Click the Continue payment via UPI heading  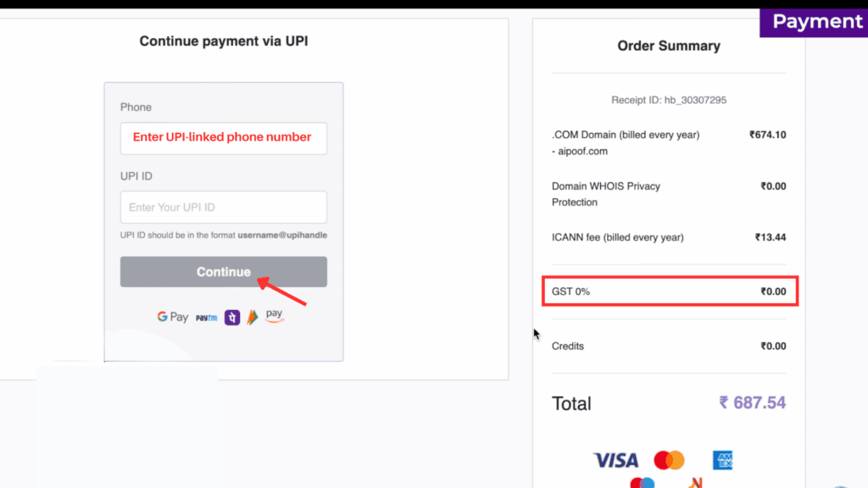click(223, 41)
